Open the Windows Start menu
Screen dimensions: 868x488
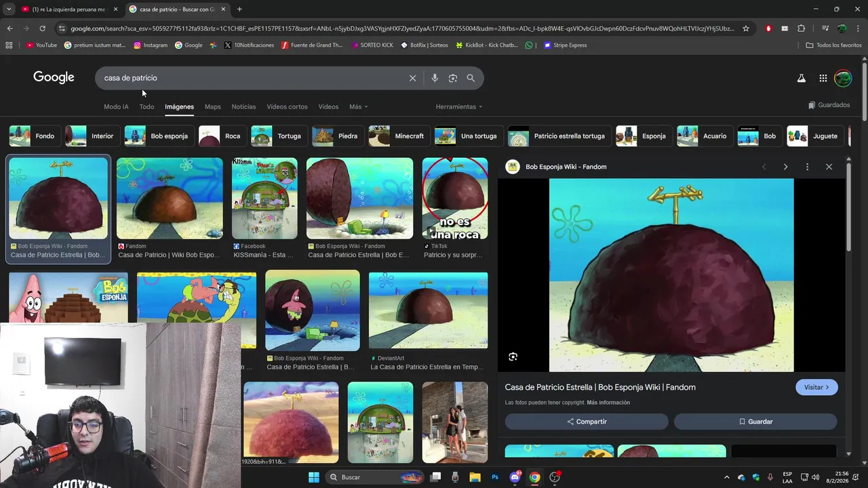pyautogui.click(x=314, y=477)
